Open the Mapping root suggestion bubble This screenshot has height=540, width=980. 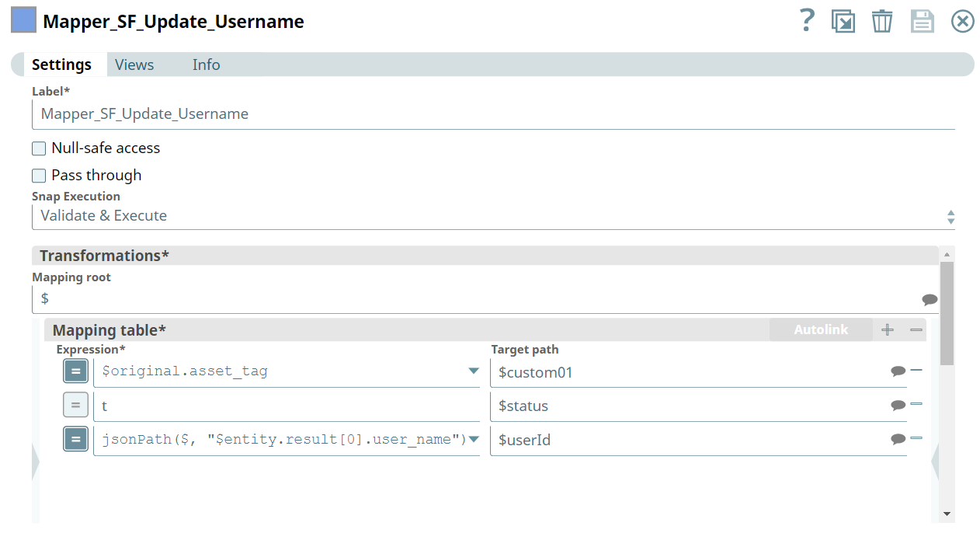[x=930, y=299]
